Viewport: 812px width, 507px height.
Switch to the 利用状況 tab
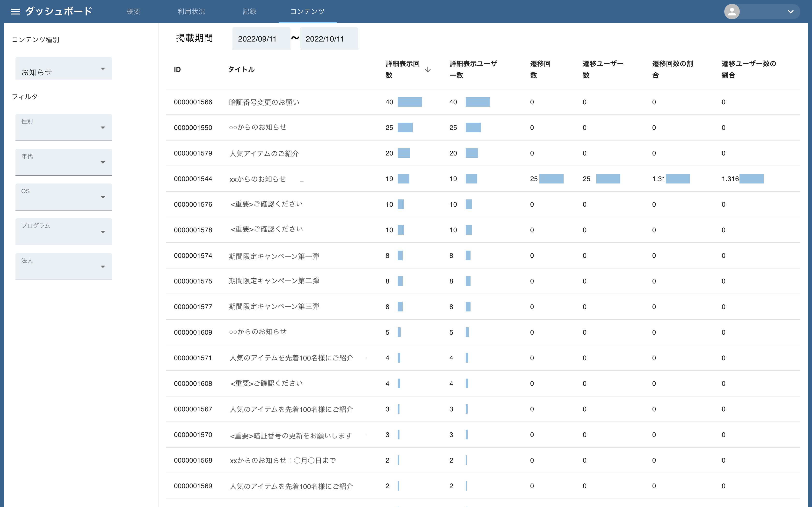coord(191,12)
